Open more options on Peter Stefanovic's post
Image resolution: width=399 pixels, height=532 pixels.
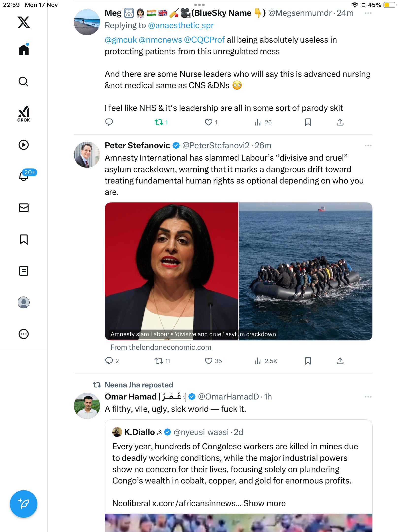pyautogui.click(x=368, y=146)
